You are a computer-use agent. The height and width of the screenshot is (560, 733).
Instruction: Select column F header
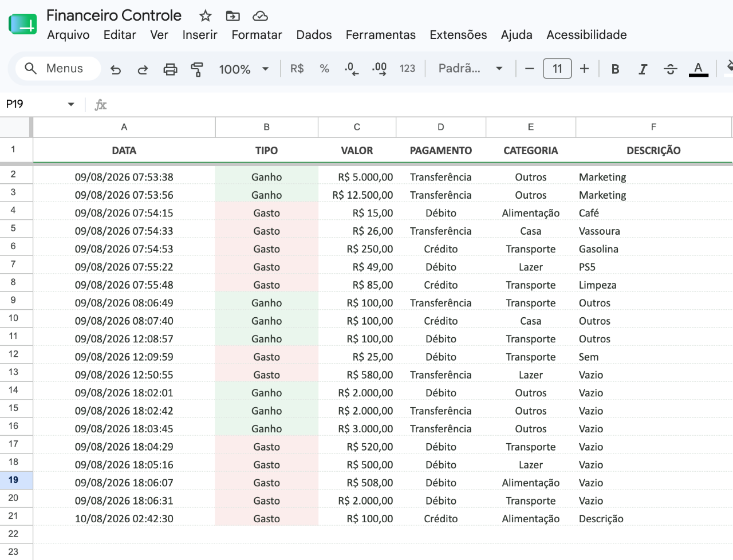coord(653,127)
